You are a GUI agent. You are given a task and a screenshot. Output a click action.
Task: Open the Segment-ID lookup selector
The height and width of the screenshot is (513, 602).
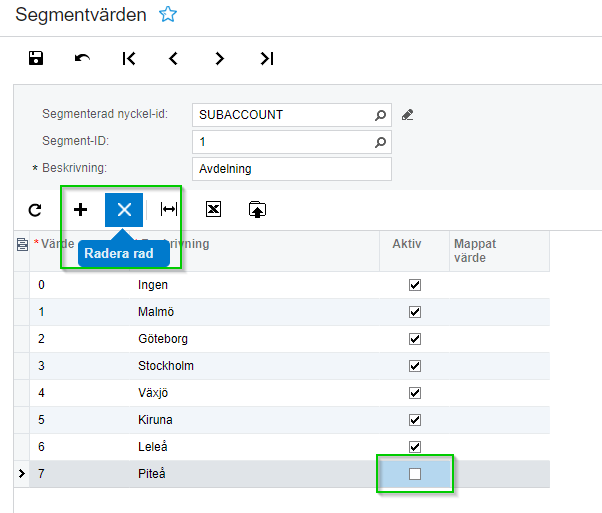pyautogui.click(x=380, y=142)
